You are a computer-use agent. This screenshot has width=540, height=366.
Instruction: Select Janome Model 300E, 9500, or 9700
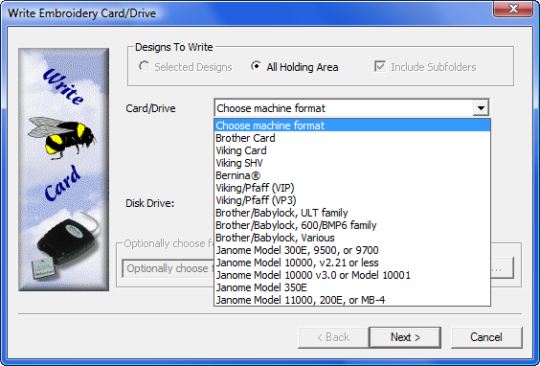352,250
